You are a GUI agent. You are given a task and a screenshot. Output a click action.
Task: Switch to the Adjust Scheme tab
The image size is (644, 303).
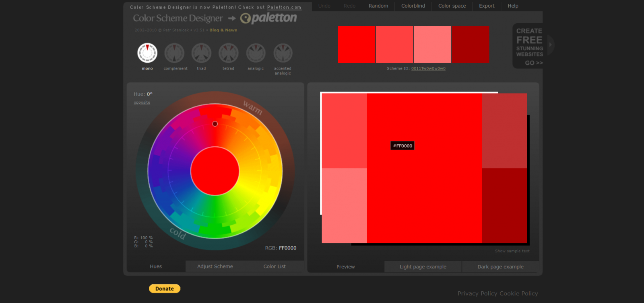coord(215,266)
